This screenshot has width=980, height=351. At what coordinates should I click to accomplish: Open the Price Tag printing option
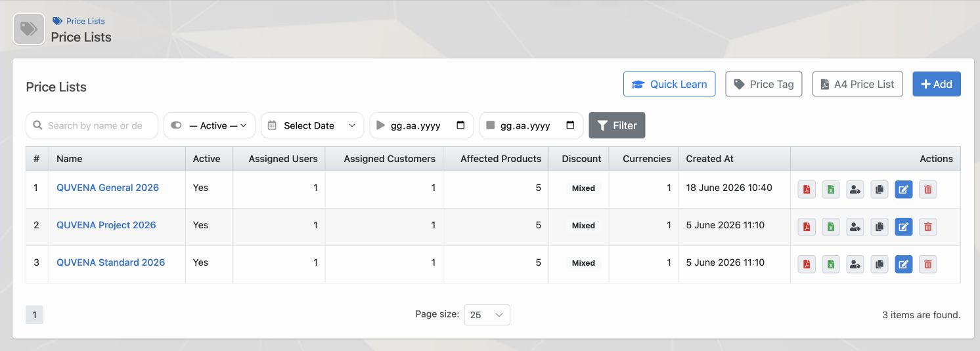[x=764, y=84]
